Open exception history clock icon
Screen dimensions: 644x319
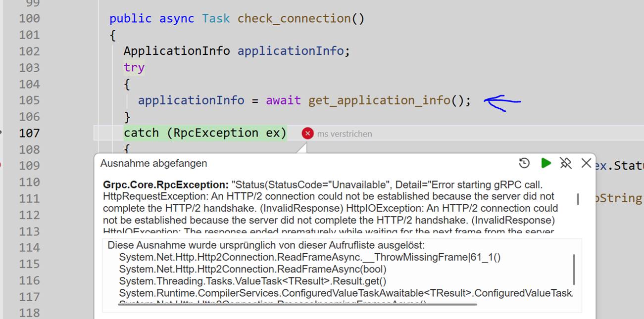(x=524, y=163)
